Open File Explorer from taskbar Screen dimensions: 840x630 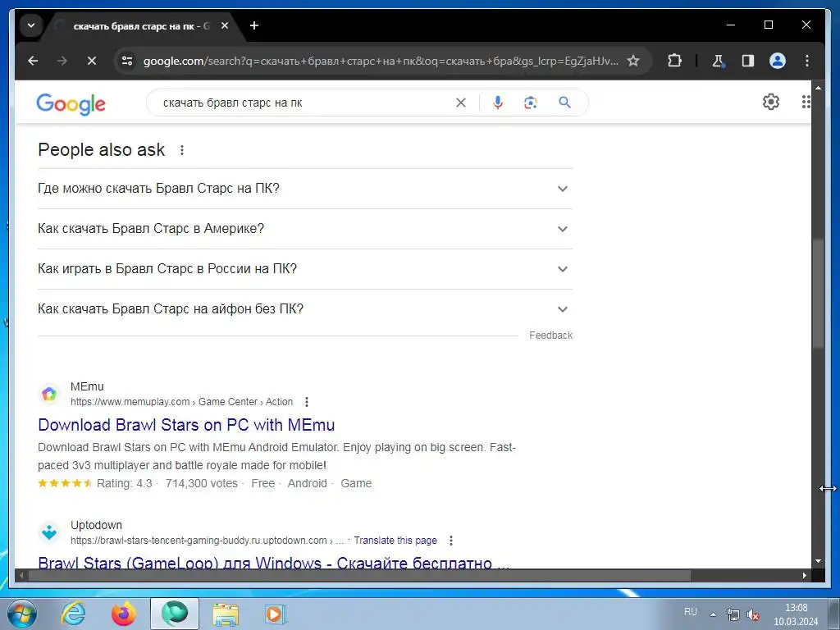click(x=226, y=614)
